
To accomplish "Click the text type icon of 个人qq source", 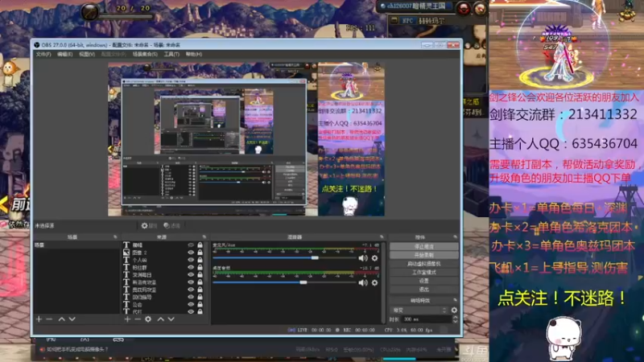I will 126,260.
